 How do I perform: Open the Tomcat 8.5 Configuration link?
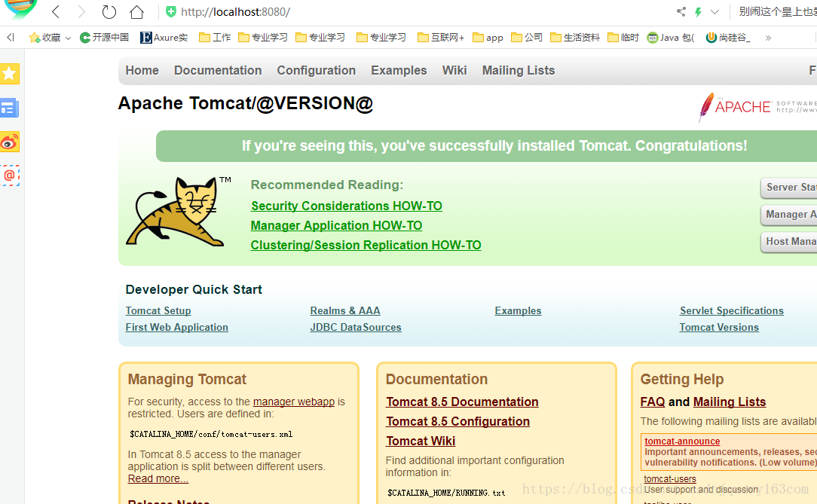(458, 422)
